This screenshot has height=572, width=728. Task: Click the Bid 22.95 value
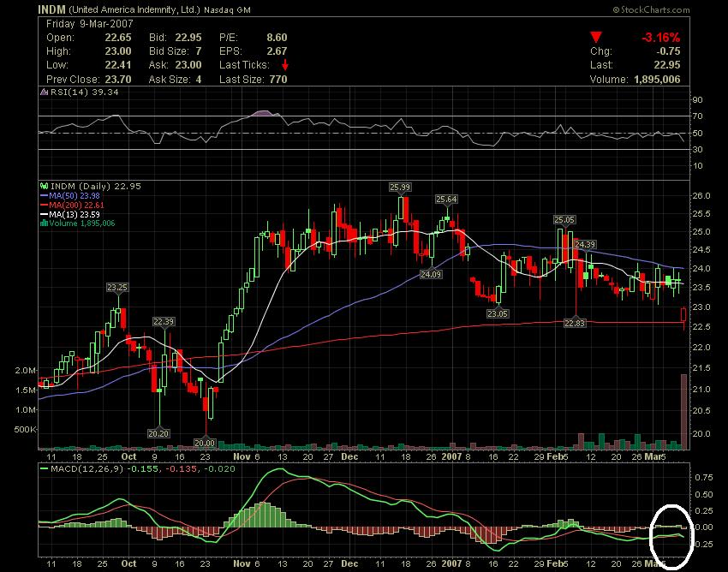[x=188, y=38]
